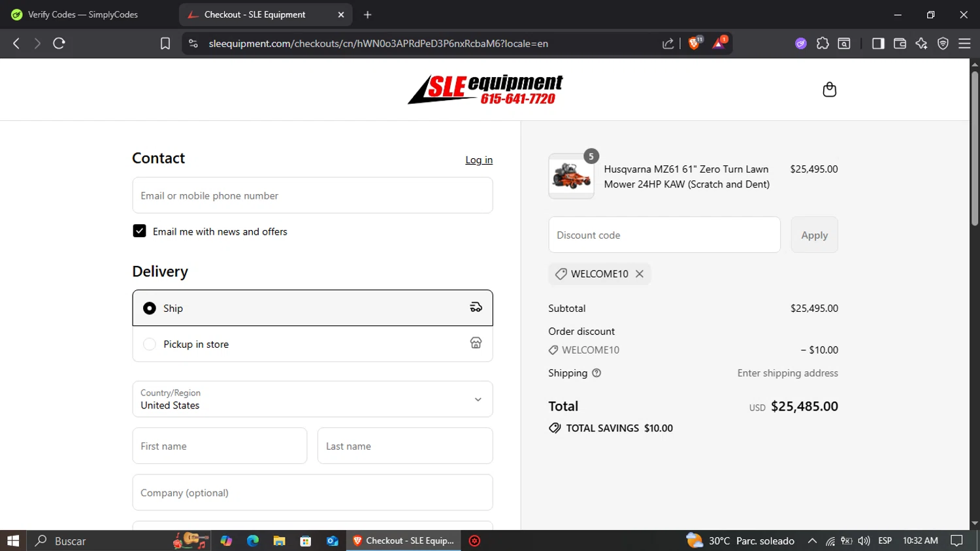Viewport: 980px width, 551px height.
Task: Open Brave Shields lion icon
Action: pos(694,43)
